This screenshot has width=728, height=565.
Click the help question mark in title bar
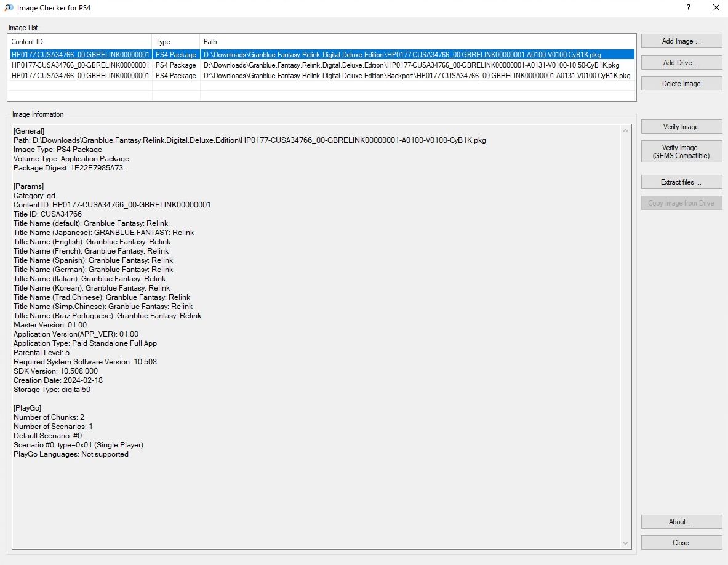point(689,7)
